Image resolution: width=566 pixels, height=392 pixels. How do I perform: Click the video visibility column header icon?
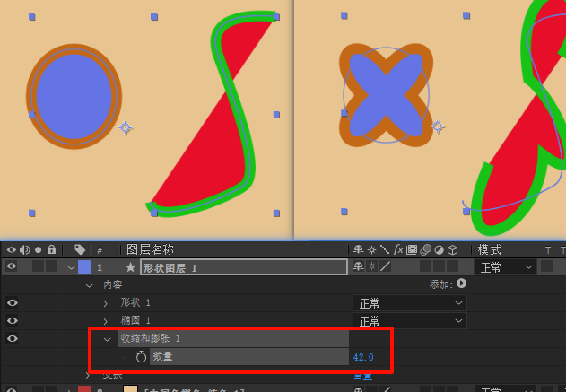point(11,249)
